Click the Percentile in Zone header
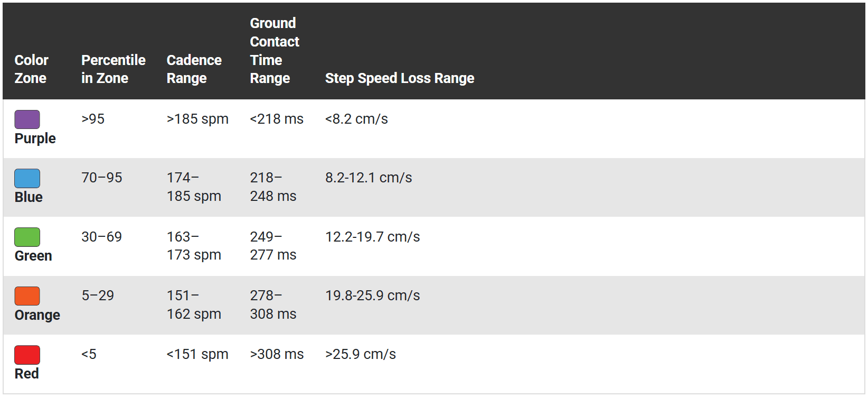Viewport: 868px width, 397px height. [113, 69]
